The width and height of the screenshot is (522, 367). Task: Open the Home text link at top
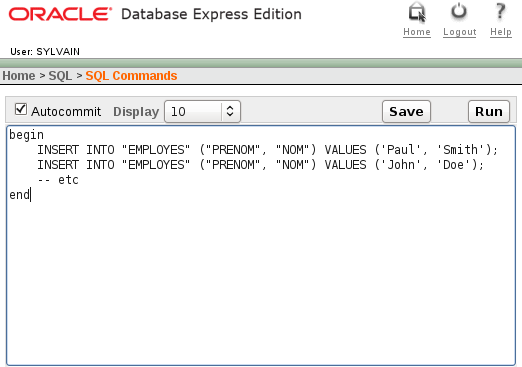coord(417,32)
